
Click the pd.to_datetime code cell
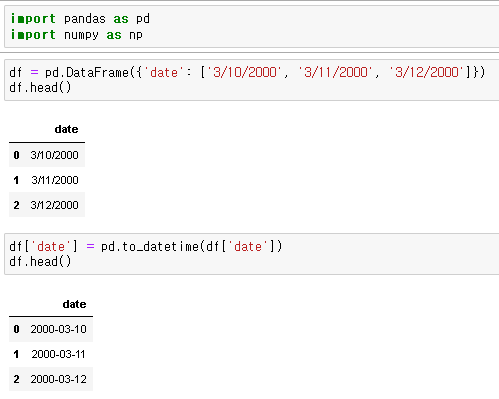pos(252,254)
